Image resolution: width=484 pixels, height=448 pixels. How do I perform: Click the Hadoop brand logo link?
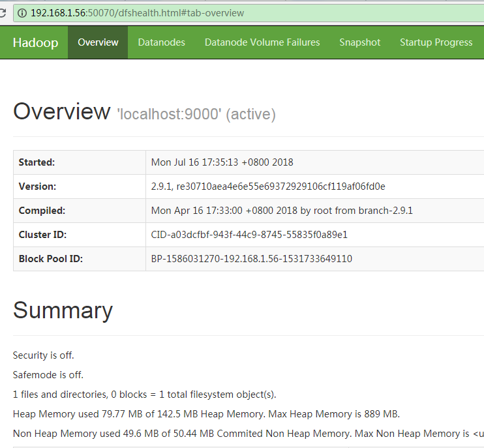tap(35, 42)
